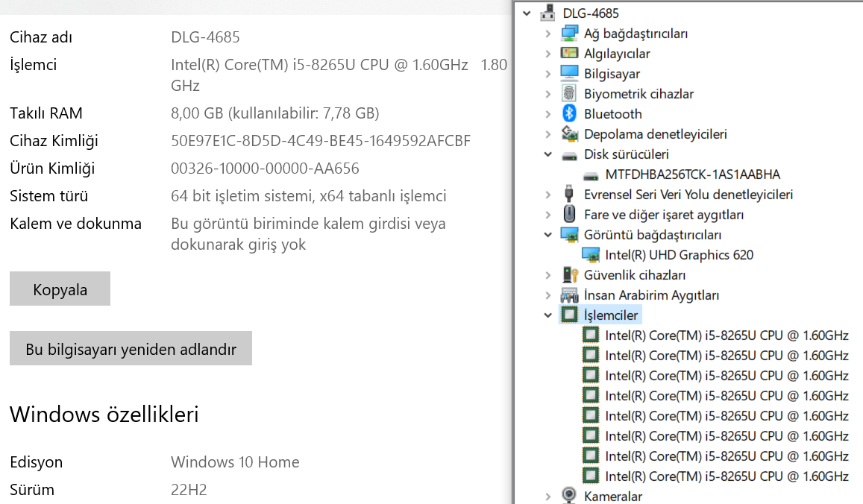Screen dimensions: 863x504
Task: Click the Bilgisayar monitor icon
Action: 569,74
